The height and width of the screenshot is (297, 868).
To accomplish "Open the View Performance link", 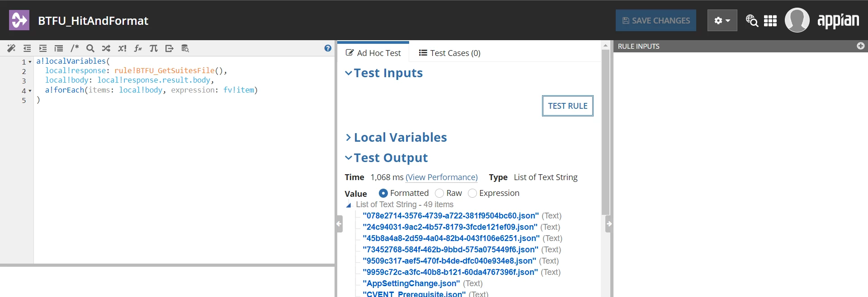I will point(442,177).
